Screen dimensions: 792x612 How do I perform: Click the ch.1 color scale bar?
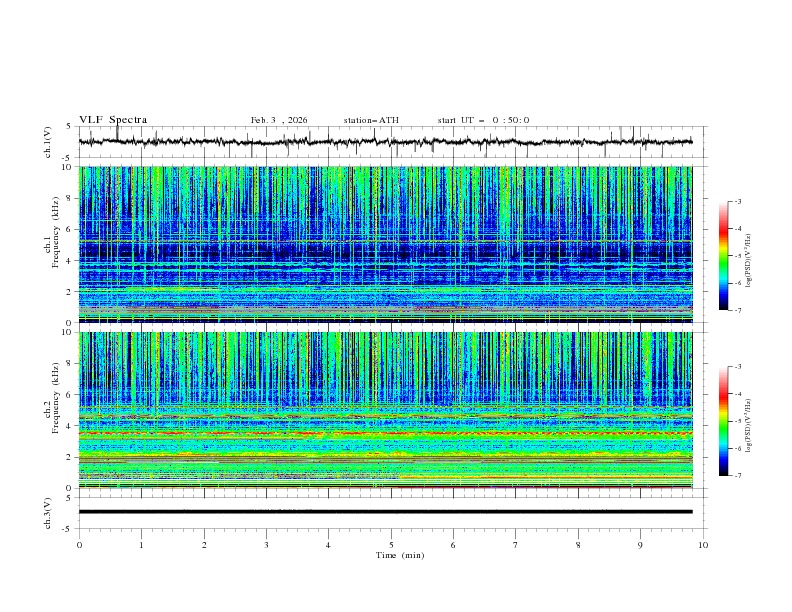pyautogui.click(x=723, y=256)
